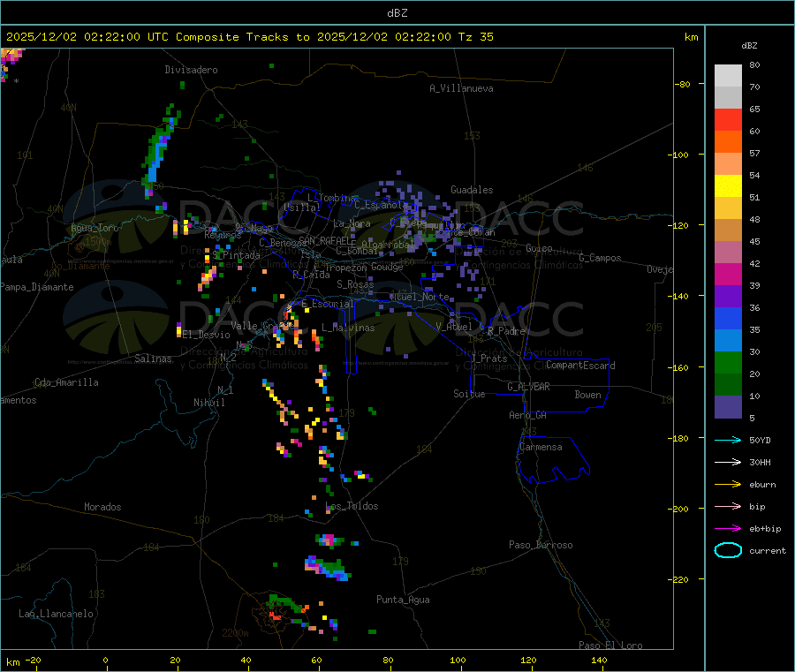Viewport: 795px width, 672px height.
Task: Click the 'Morados' map label
Action: pos(102,507)
